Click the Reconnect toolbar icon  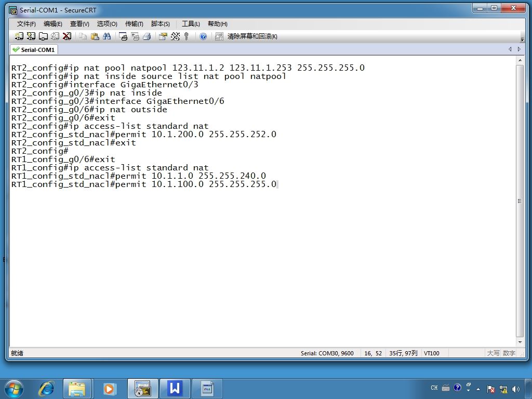(55, 36)
